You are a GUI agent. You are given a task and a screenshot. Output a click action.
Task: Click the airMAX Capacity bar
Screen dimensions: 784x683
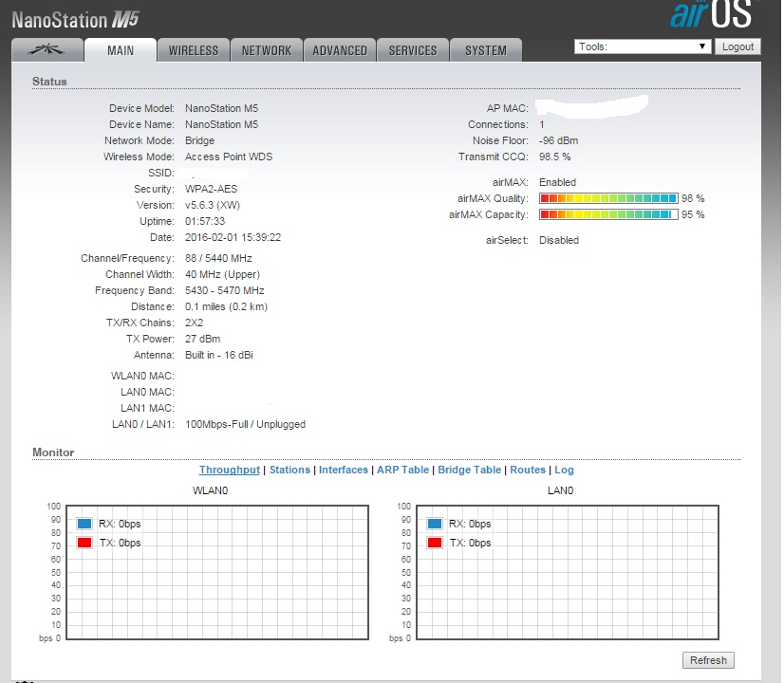(608, 214)
